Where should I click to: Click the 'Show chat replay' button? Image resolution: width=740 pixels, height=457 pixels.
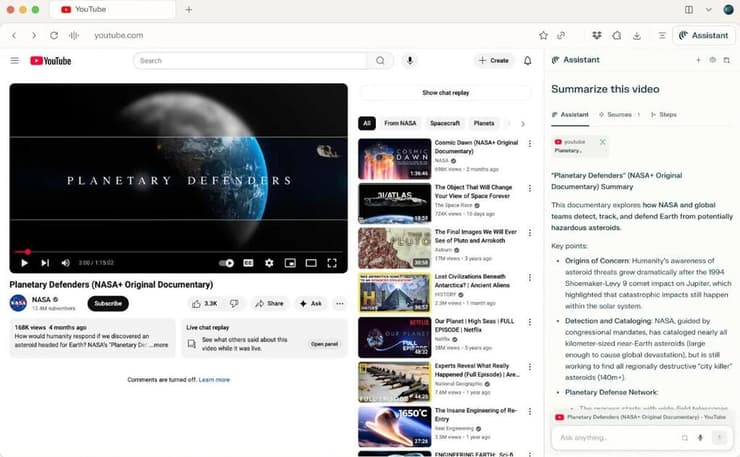click(x=445, y=93)
